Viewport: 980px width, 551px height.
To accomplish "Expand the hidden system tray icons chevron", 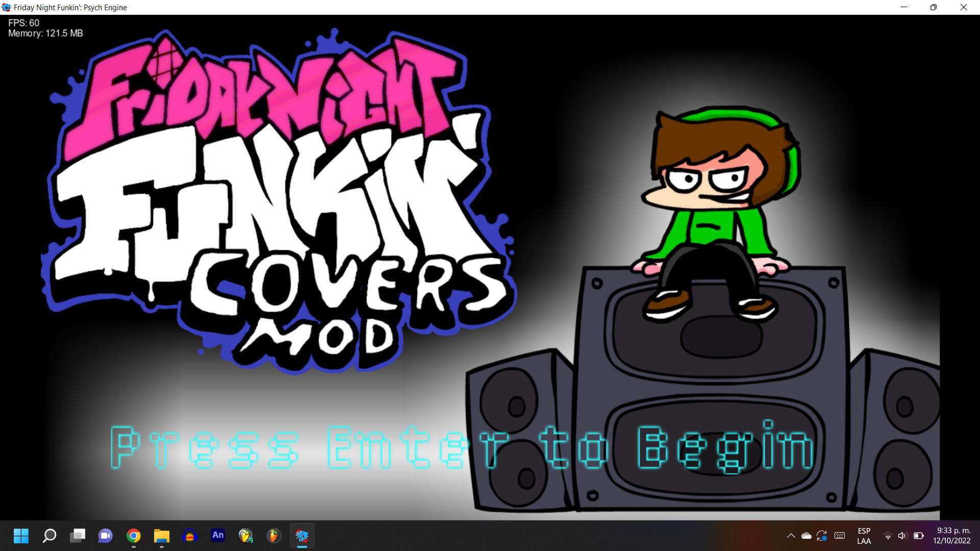I will pos(791,536).
